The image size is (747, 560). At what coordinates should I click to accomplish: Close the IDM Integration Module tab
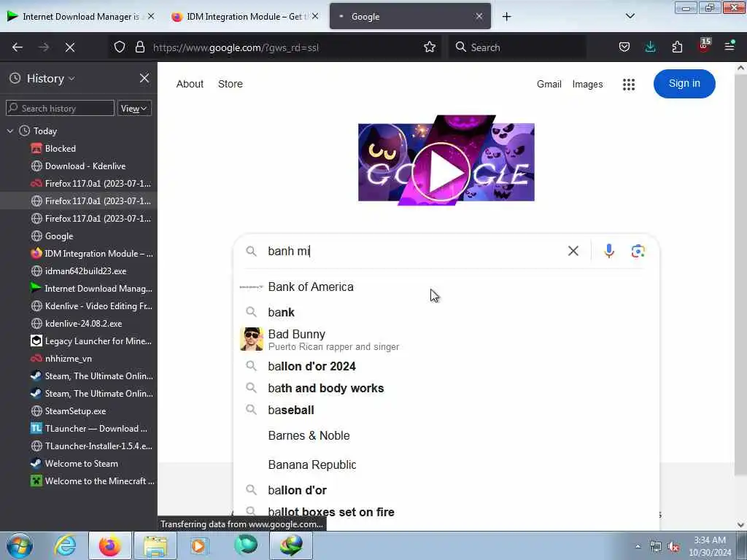tap(315, 16)
